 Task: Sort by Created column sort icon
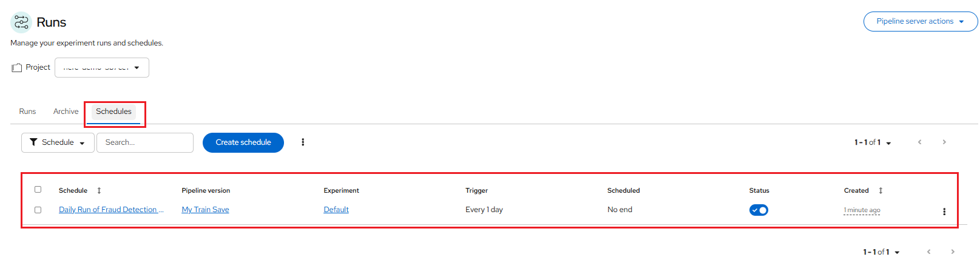tap(880, 190)
